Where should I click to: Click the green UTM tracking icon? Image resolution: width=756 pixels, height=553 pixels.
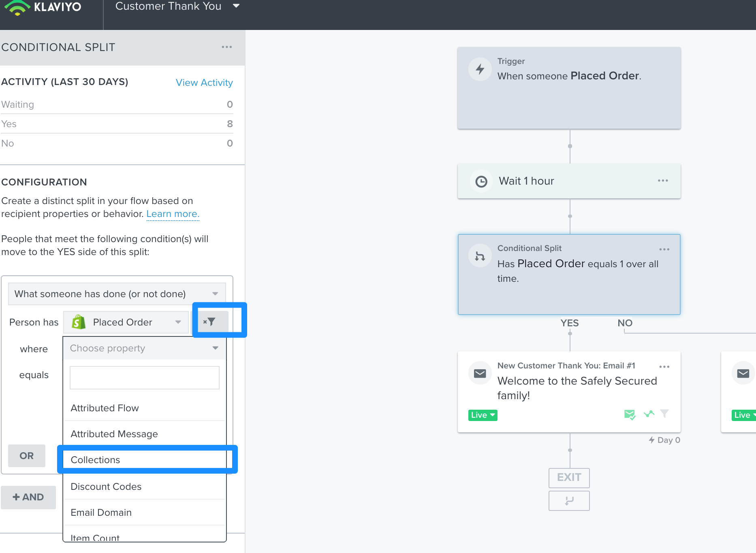(649, 414)
